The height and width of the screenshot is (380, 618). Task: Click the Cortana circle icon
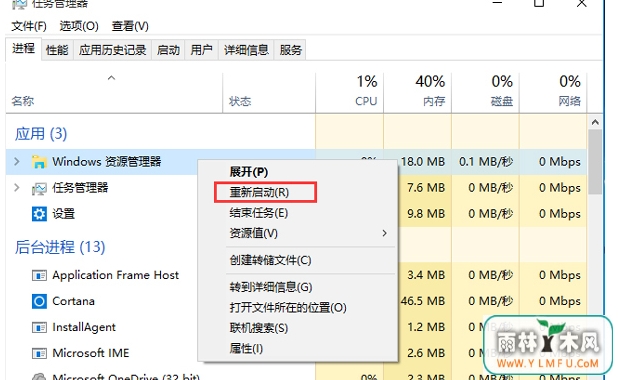39,302
